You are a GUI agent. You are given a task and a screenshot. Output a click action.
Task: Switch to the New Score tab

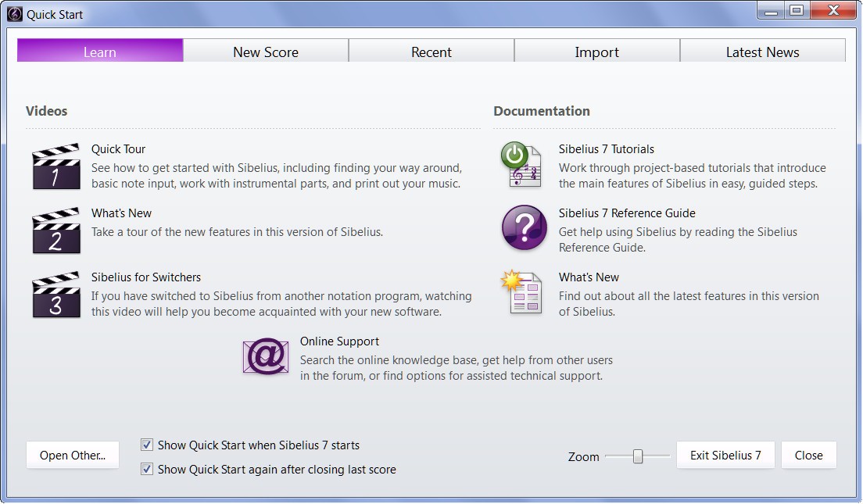(x=266, y=51)
